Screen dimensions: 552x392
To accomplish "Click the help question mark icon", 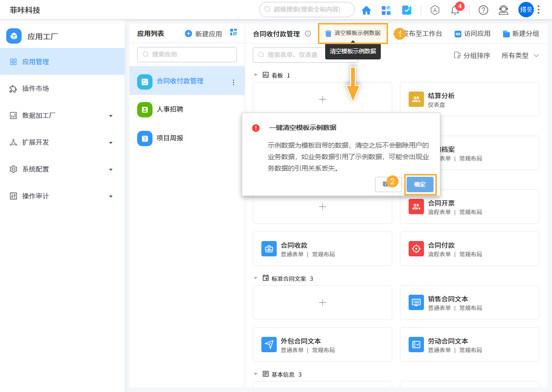I will 483,10.
